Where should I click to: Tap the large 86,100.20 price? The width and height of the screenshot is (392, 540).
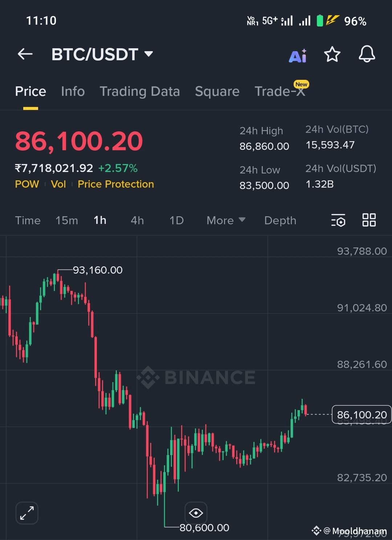(x=79, y=141)
